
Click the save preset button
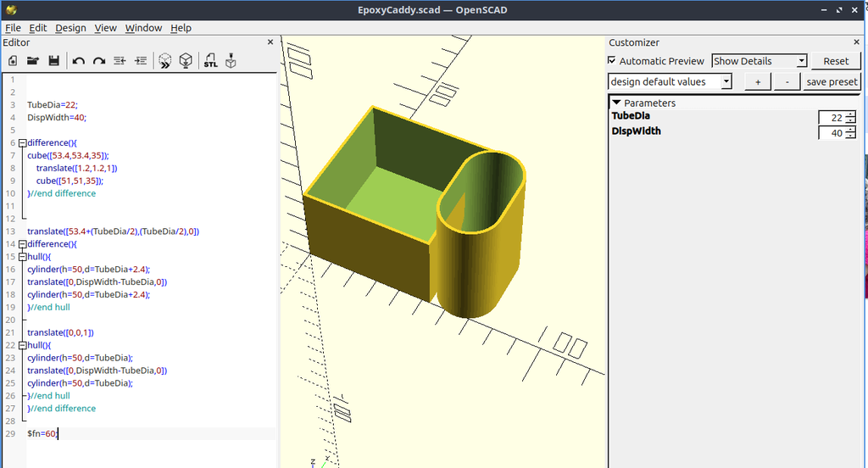click(x=832, y=82)
